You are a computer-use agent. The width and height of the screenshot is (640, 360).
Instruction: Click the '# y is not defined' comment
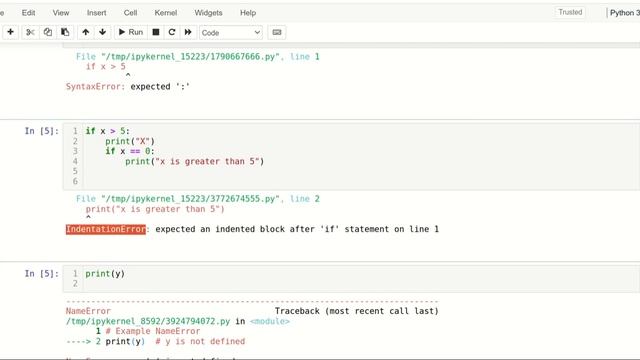click(x=200, y=341)
